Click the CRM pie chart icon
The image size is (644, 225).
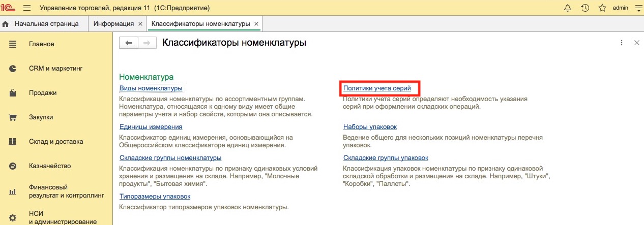pos(13,69)
